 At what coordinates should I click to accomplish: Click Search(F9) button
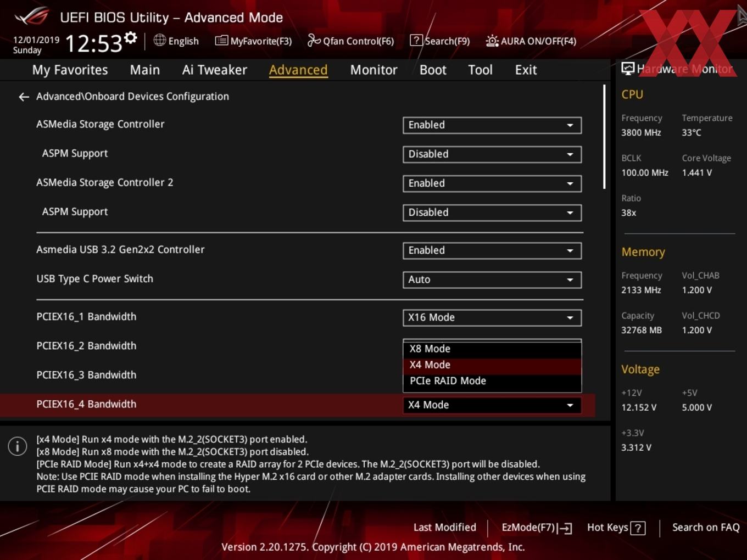pyautogui.click(x=440, y=41)
